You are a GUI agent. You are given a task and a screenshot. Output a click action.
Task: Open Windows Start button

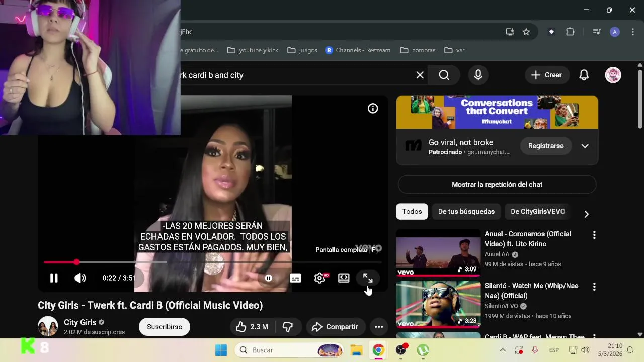click(x=221, y=350)
